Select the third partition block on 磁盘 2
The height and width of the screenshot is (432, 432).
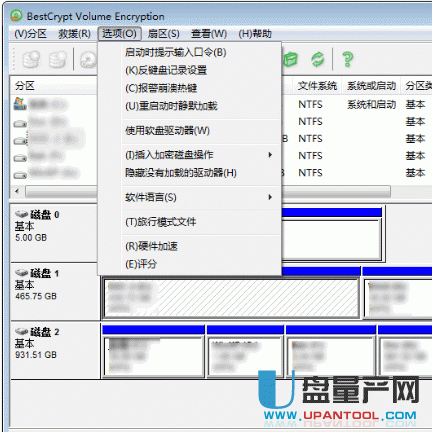pos(331,356)
